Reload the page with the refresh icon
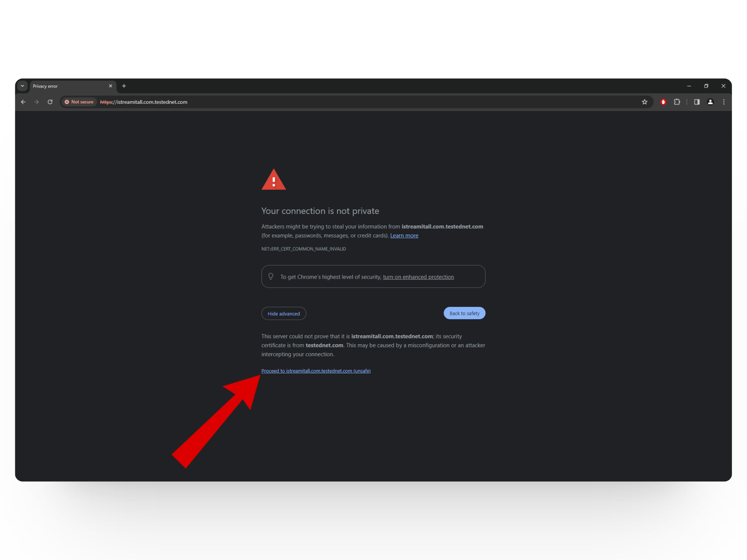747x560 pixels. tap(50, 102)
